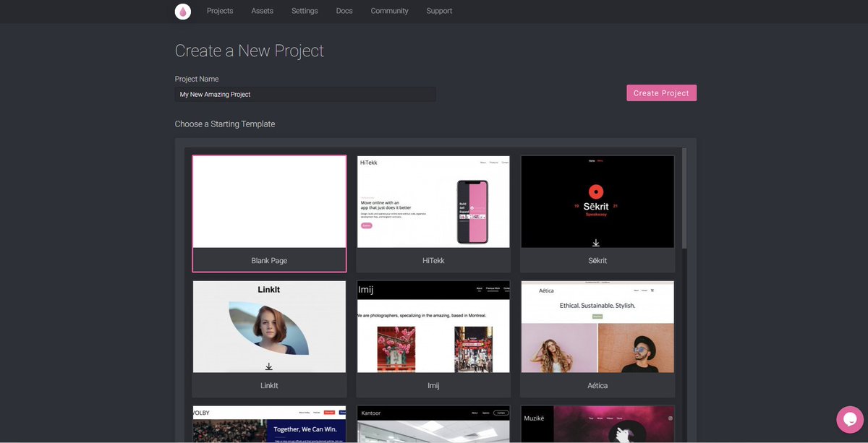This screenshot has height=443, width=868.
Task: Click the "Choose a Starting Template" label
Action: click(x=225, y=124)
